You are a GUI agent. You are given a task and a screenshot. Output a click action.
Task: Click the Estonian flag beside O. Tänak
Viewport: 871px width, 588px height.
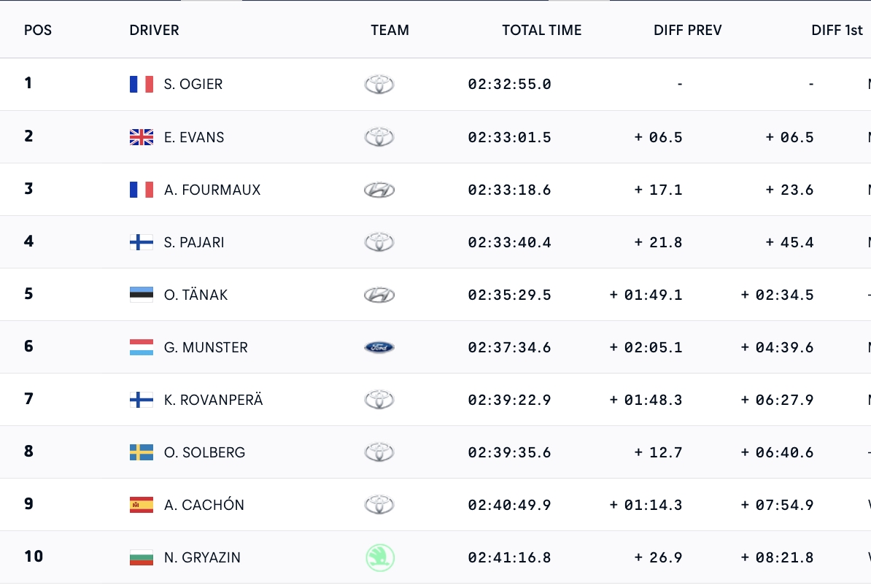pyautogui.click(x=142, y=295)
